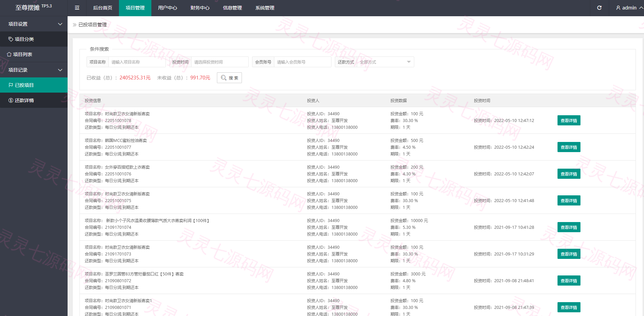644x316 pixels.
Task: Click the tag icon beside 项目分类
Action: (x=11, y=39)
